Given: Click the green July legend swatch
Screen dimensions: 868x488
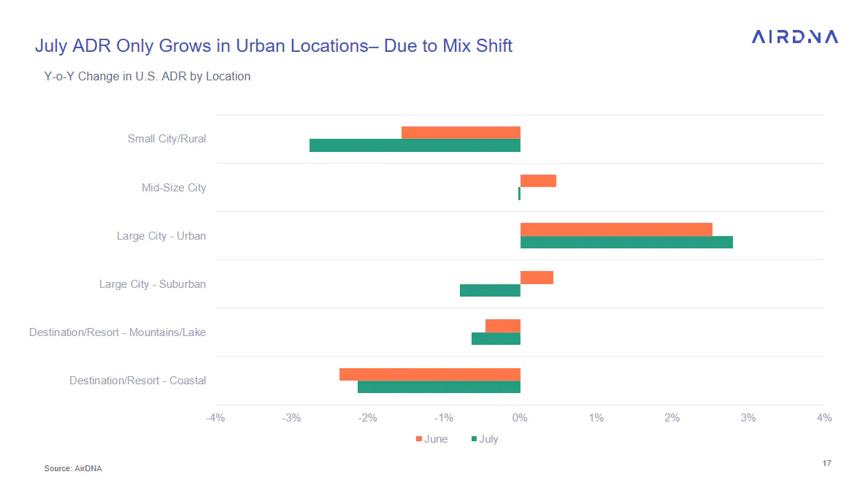Looking at the screenshot, I should [474, 439].
